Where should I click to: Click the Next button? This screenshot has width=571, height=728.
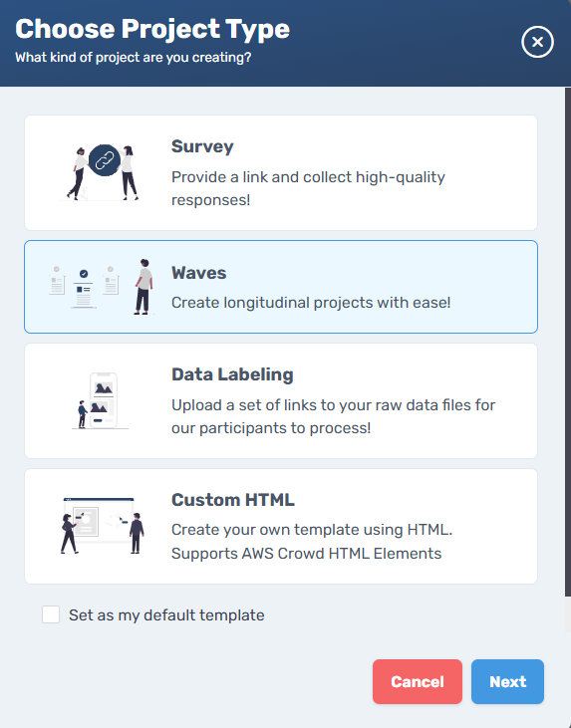(x=507, y=681)
